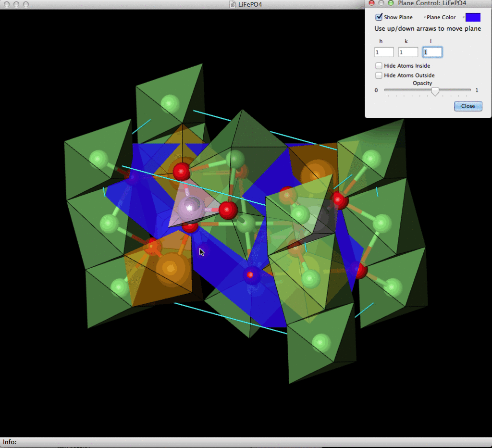Click the Info status bar label
The height and width of the screenshot is (448, 492).
[10, 442]
